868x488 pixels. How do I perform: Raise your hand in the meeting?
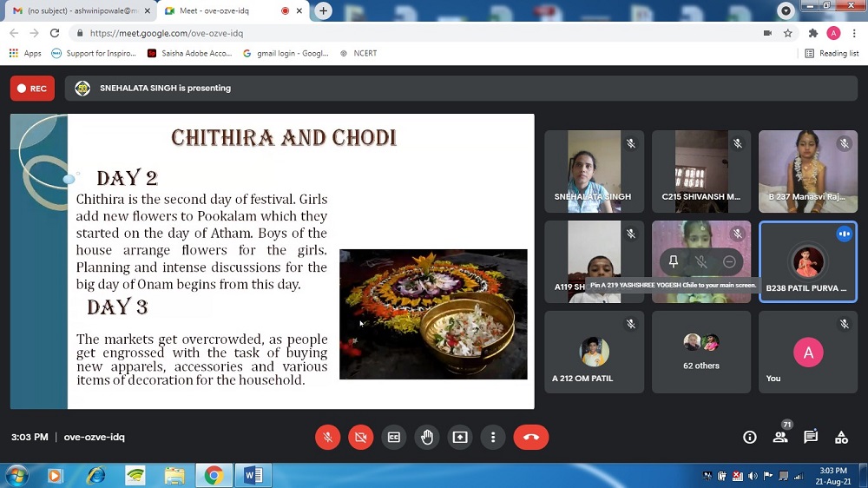(426, 437)
